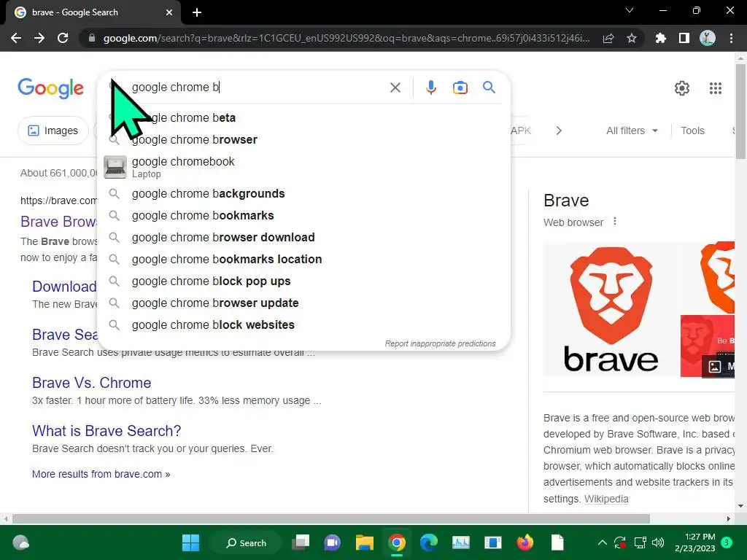This screenshot has height=560, width=747.
Task: Click Report inappropriate predictions
Action: tap(440, 343)
